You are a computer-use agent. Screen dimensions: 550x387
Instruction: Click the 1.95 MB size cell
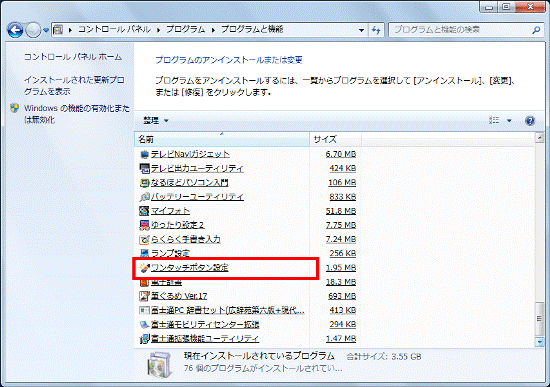[x=341, y=268]
